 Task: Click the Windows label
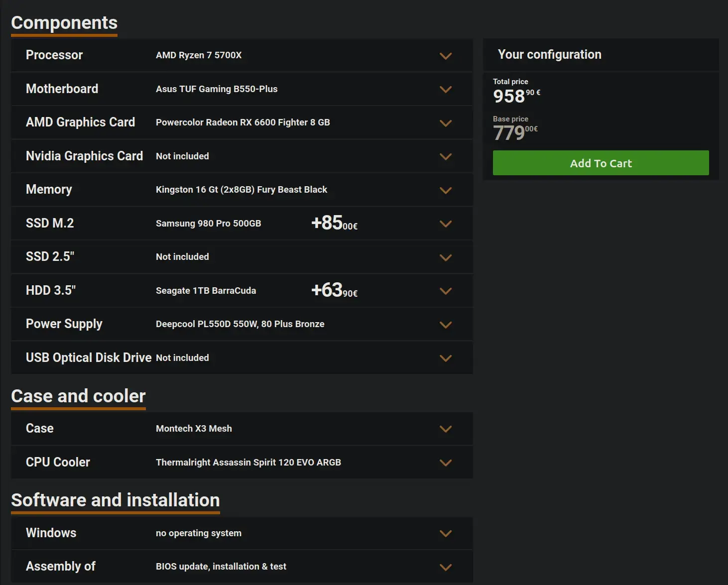(51, 533)
